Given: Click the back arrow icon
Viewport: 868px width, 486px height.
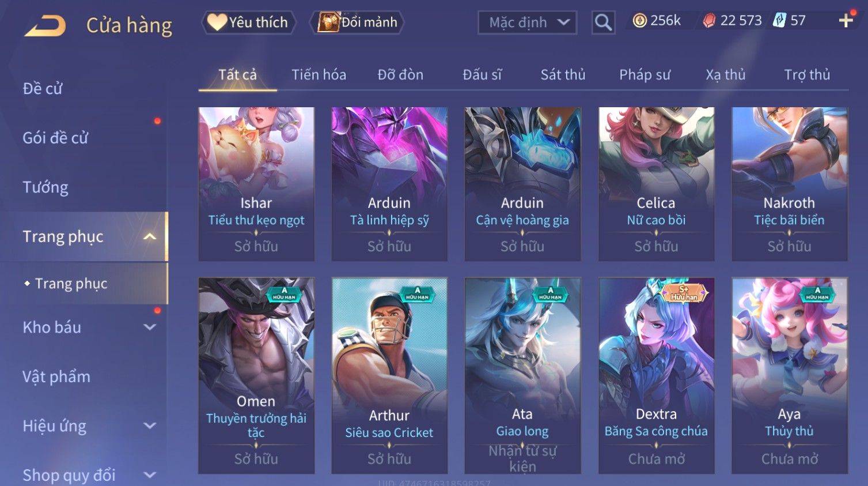Looking at the screenshot, I should [x=45, y=26].
